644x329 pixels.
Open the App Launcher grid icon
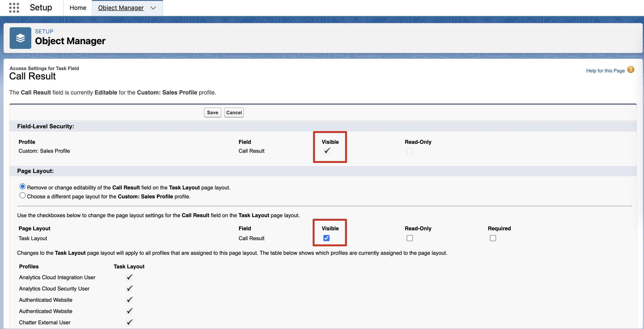(x=14, y=8)
